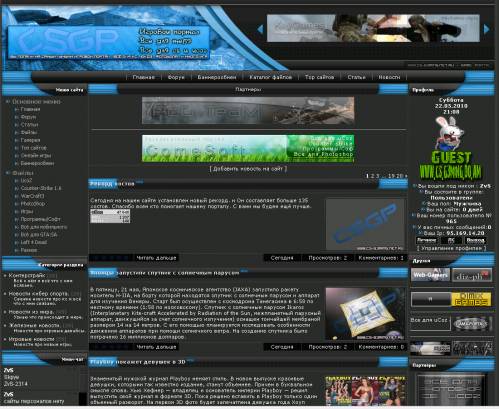
Task: Open Управление профилем link
Action: click(451, 248)
